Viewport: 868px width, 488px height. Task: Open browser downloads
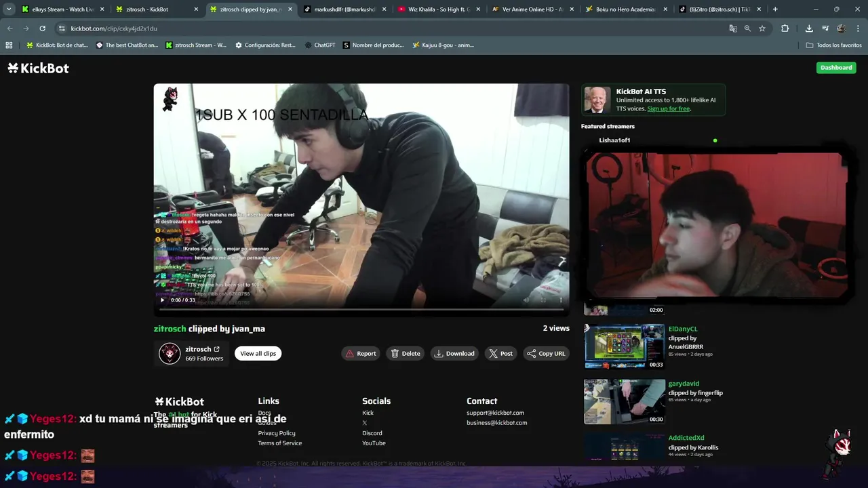[809, 28]
